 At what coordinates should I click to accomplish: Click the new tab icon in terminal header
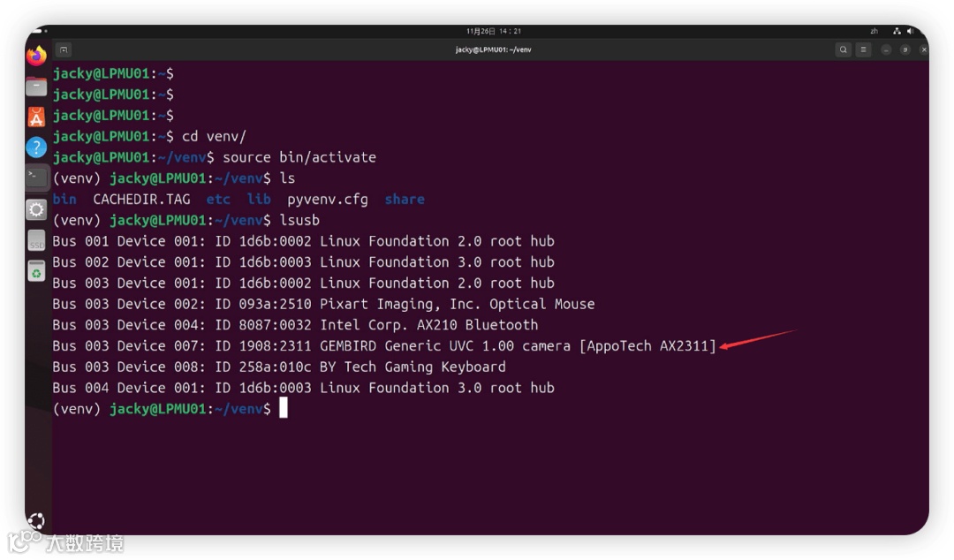[x=64, y=50]
